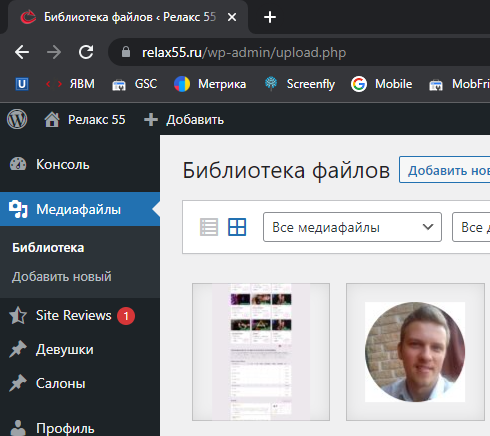Close the Библиотека файлов tab
This screenshot has height=436, width=490.
(x=232, y=17)
